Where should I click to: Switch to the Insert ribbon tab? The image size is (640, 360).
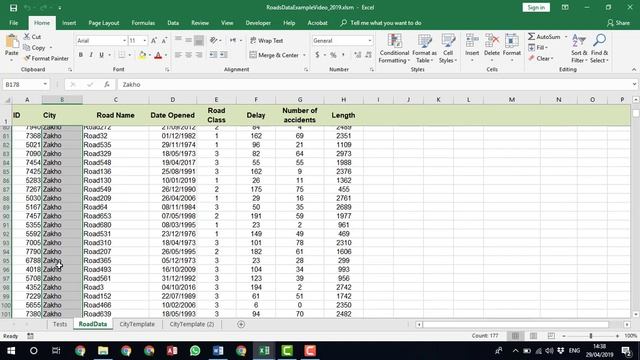69,23
